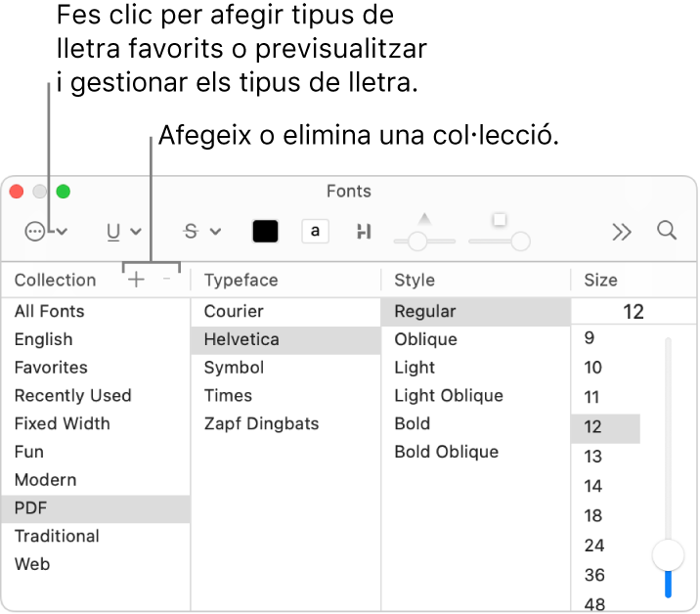Click the black text color swatch
700x614 pixels.
point(265,231)
